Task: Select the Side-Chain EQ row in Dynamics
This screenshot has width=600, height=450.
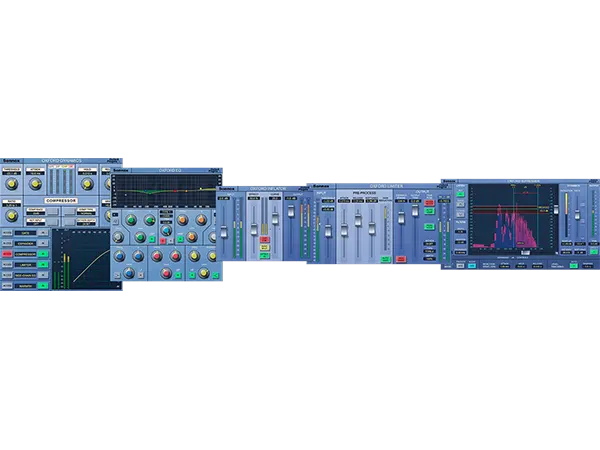Action: click(x=25, y=275)
